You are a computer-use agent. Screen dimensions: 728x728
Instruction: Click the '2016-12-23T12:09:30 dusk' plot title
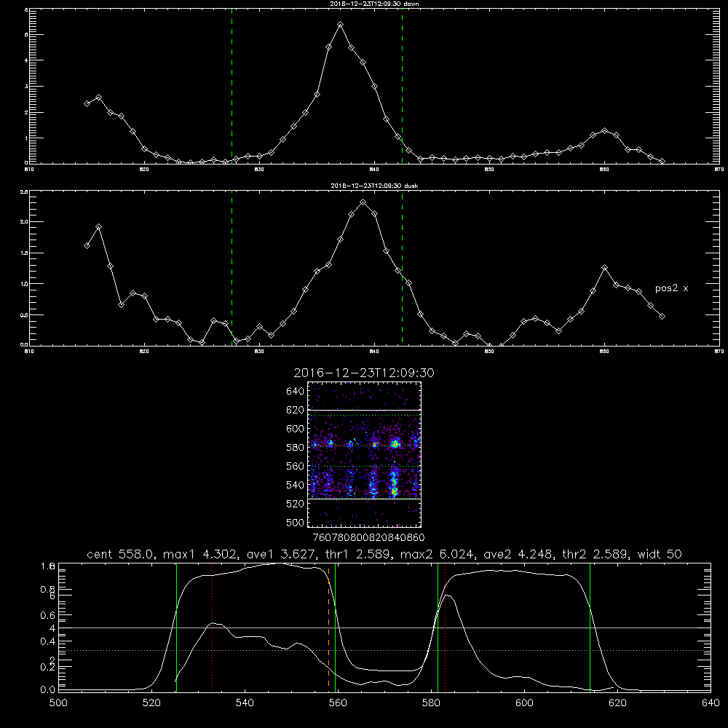374,186
